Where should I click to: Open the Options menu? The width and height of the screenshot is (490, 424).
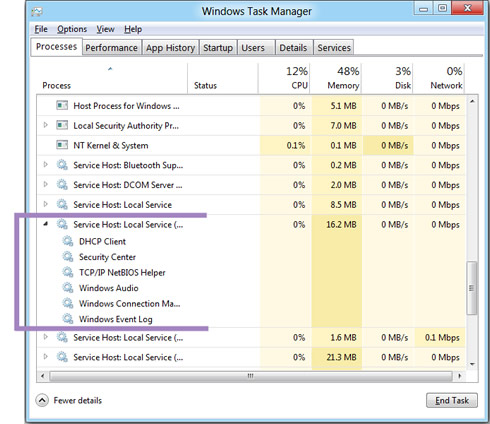tap(72, 29)
